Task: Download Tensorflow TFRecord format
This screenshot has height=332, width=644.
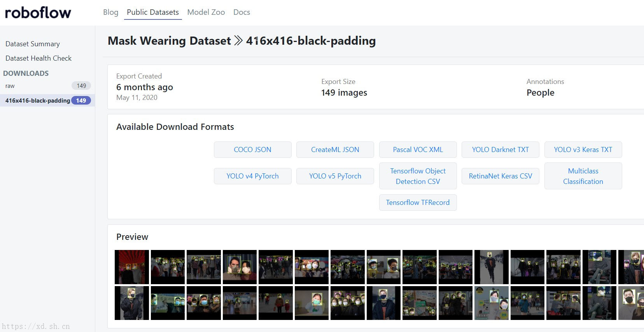Action: coord(418,203)
